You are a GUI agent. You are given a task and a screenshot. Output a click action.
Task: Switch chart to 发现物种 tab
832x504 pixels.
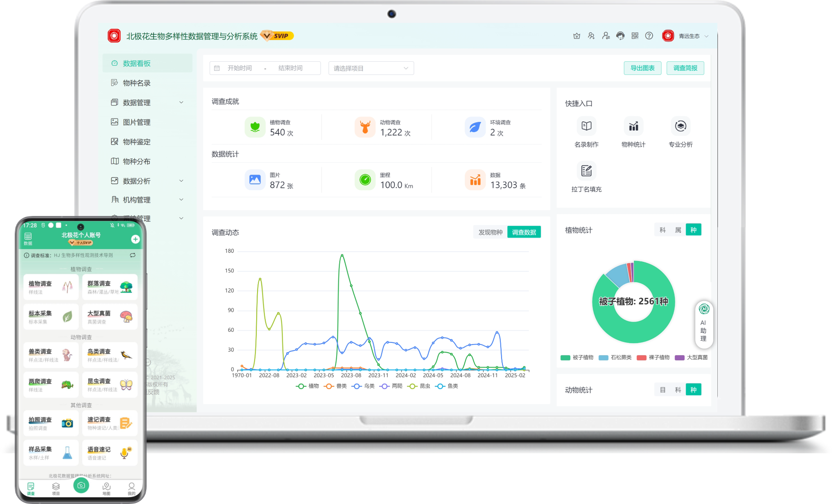click(x=490, y=232)
